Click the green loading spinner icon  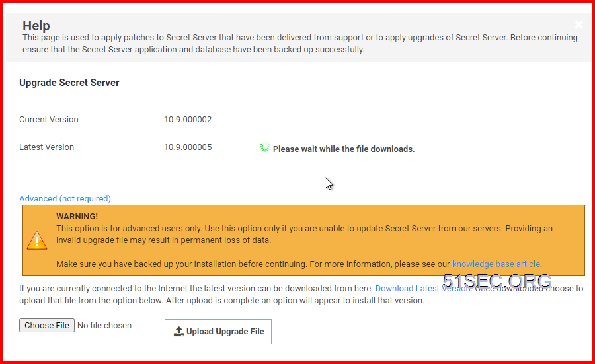tap(264, 147)
